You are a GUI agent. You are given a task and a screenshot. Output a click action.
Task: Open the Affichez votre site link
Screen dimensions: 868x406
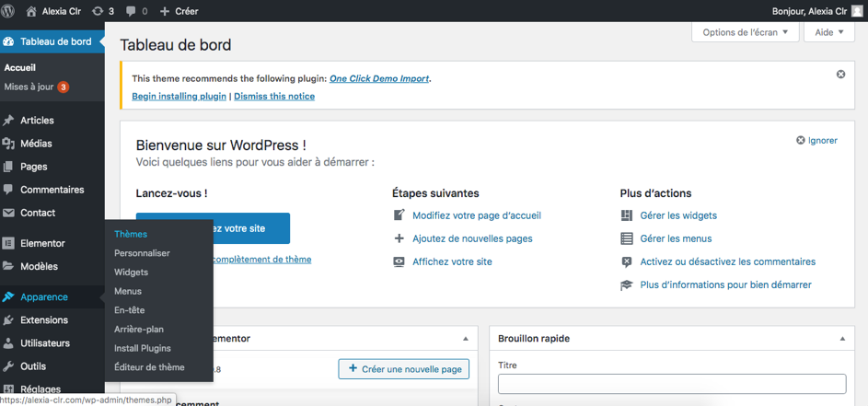[x=452, y=261]
